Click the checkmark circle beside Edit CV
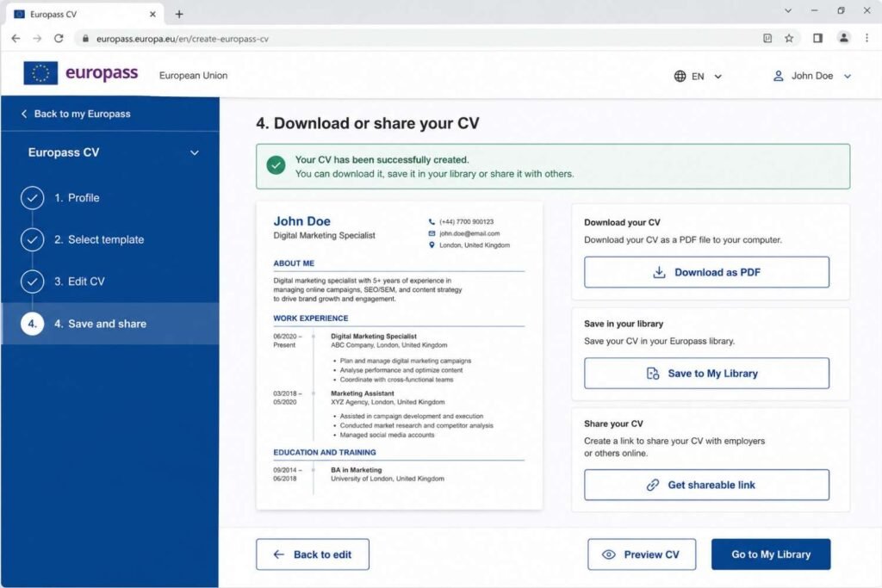The width and height of the screenshot is (882, 588). click(x=32, y=282)
